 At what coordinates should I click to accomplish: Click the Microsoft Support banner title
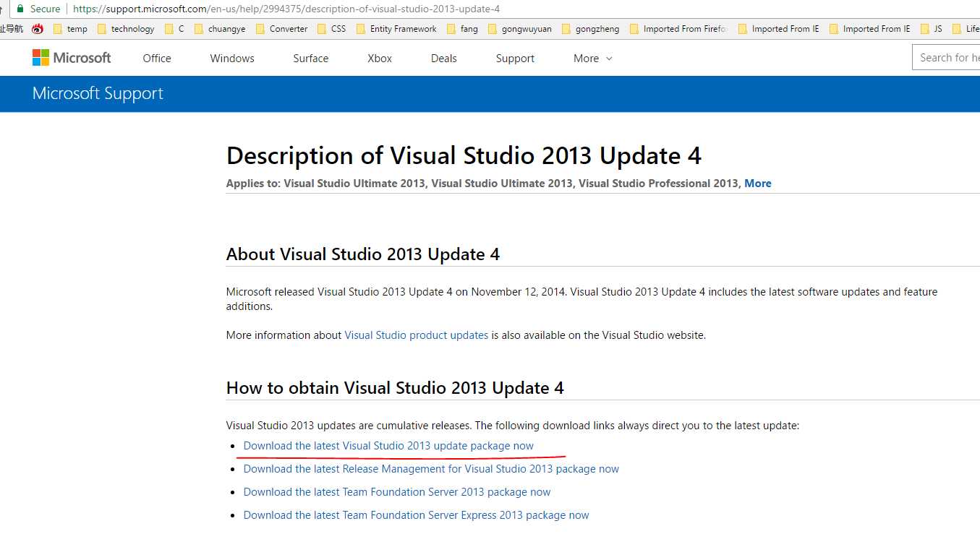98,93
